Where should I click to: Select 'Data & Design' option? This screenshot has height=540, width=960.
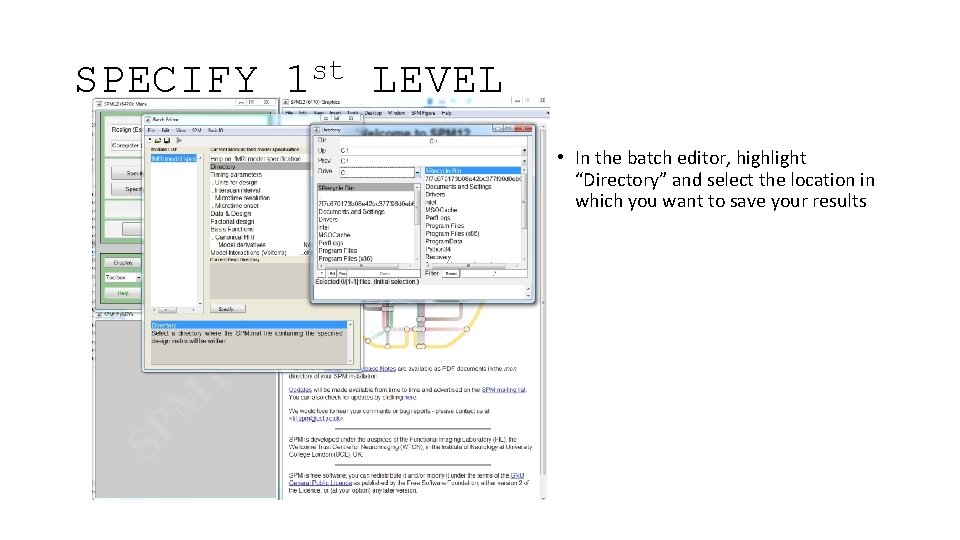[231, 214]
